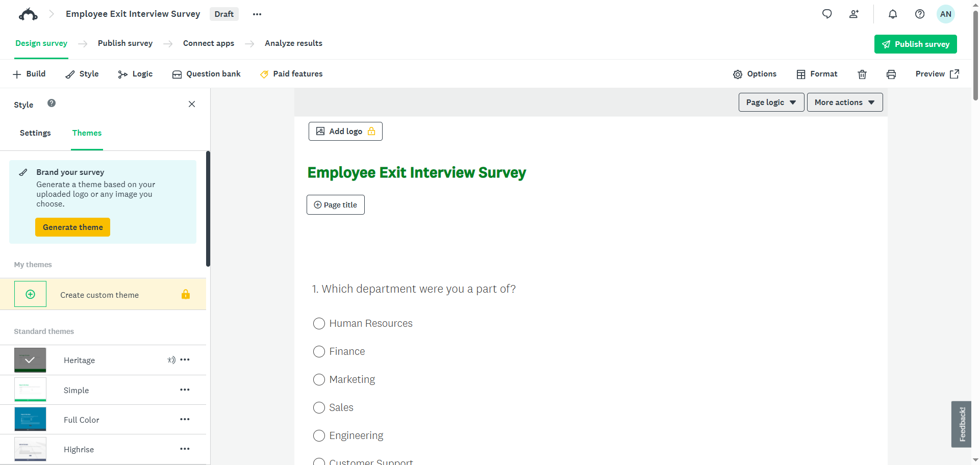Go to Publish survey step
Image resolution: width=980 pixels, height=465 pixels.
click(x=125, y=43)
